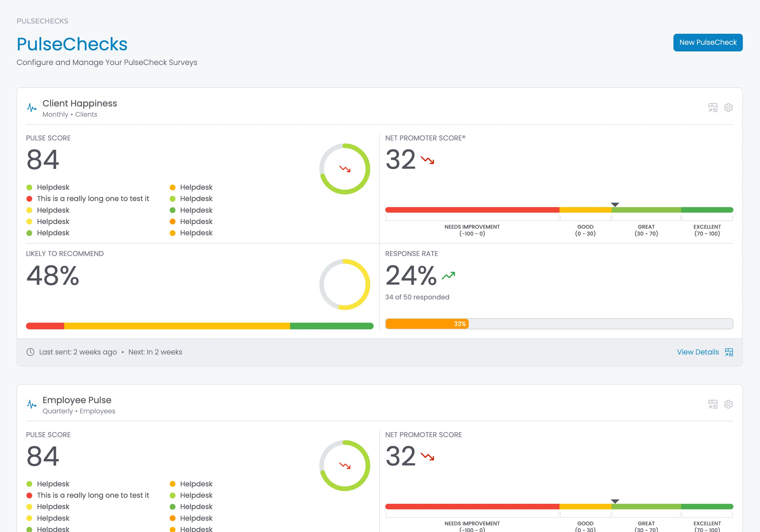Click the Client Happiness card title
This screenshot has width=760, height=532.
coord(80,103)
